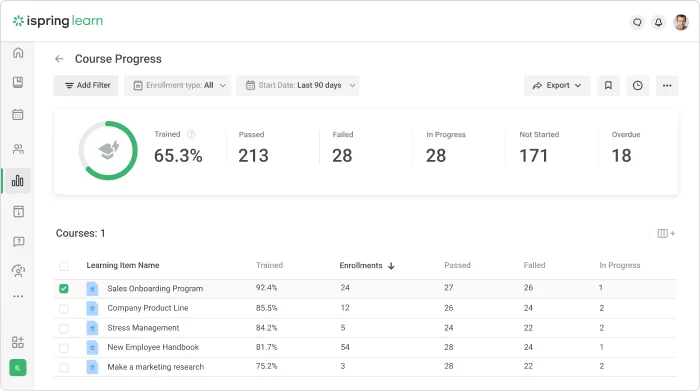Select the Reports bar chart sidebar item
This screenshot has height=391, width=700.
(18, 181)
